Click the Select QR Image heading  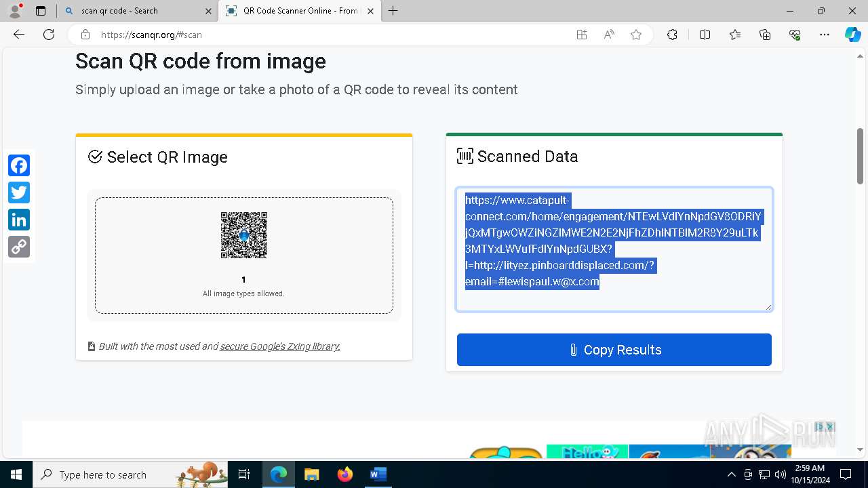tap(167, 157)
